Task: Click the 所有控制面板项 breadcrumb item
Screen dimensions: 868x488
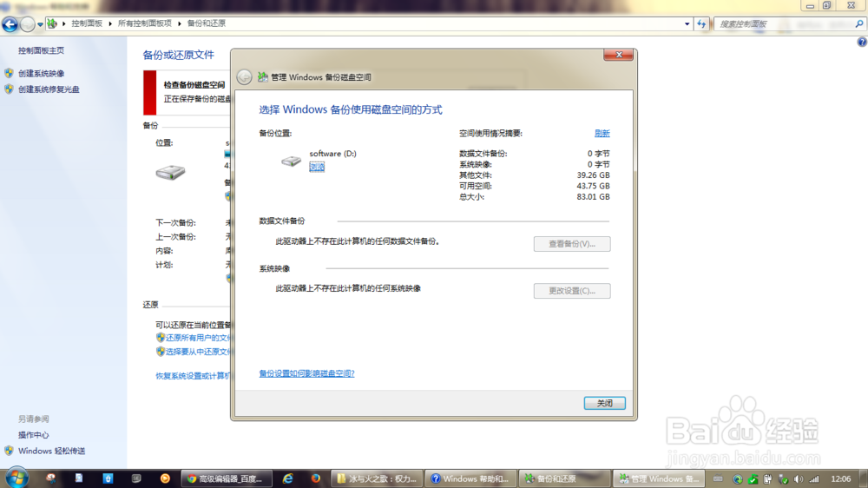Action: (145, 23)
